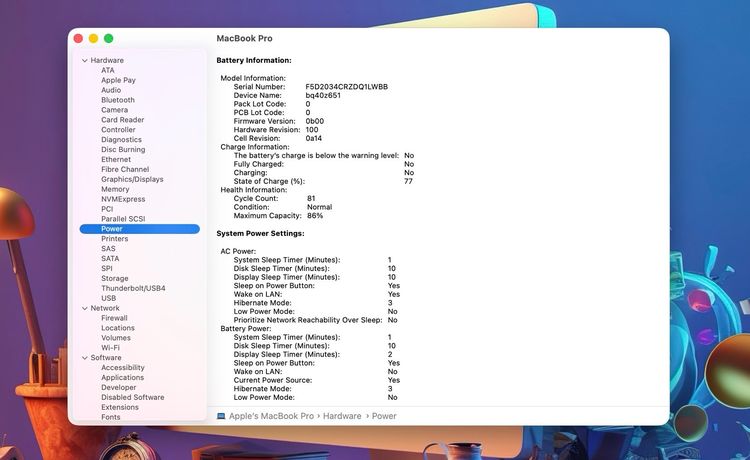750x460 pixels.
Task: Select Audio in the sidebar
Action: [x=111, y=90]
